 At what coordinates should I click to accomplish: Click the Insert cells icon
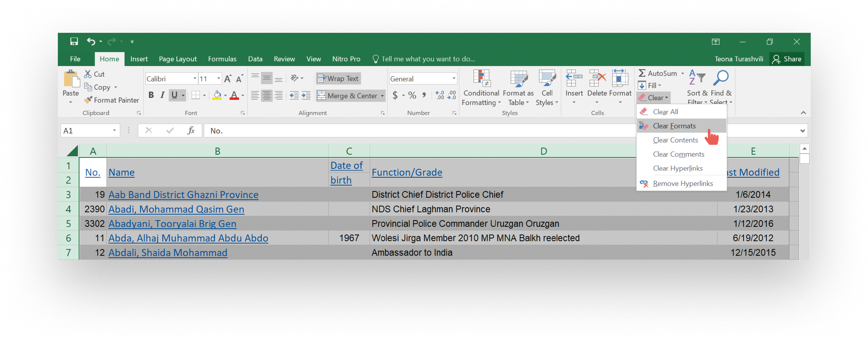574,78
